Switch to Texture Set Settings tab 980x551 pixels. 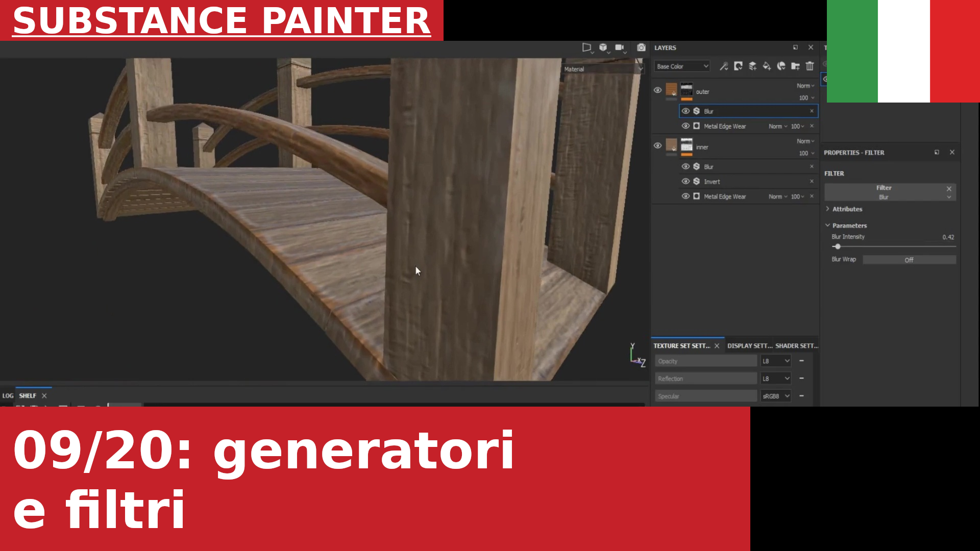681,346
